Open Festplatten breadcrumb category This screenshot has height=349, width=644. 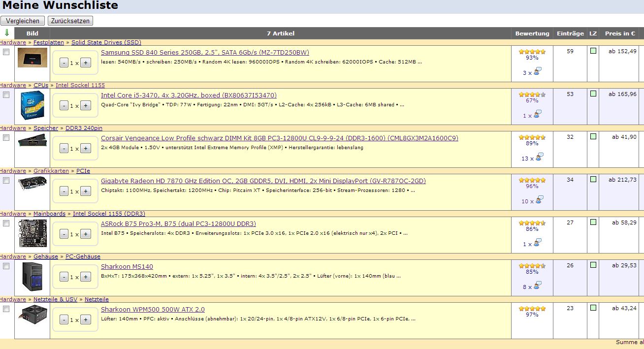pos(49,42)
